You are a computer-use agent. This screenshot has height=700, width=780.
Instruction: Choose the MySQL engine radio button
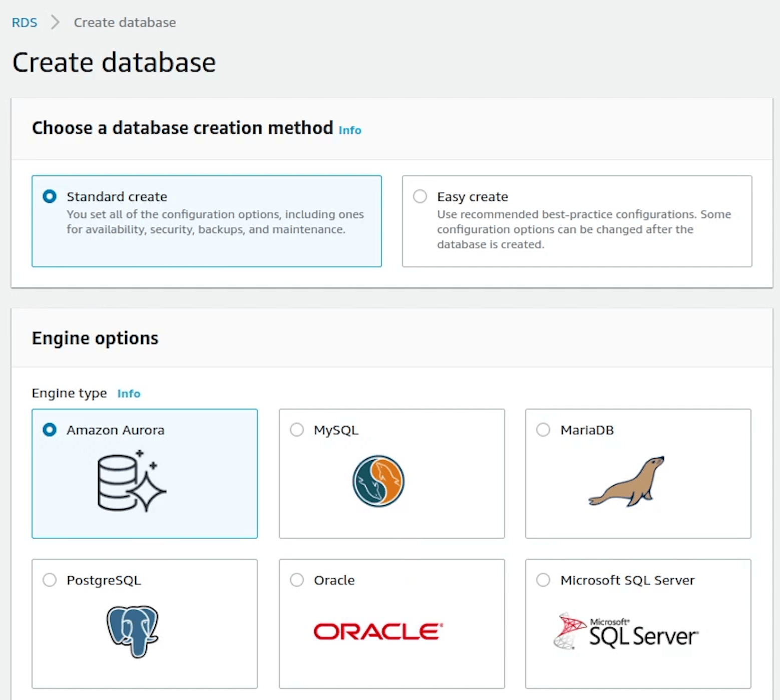point(297,430)
